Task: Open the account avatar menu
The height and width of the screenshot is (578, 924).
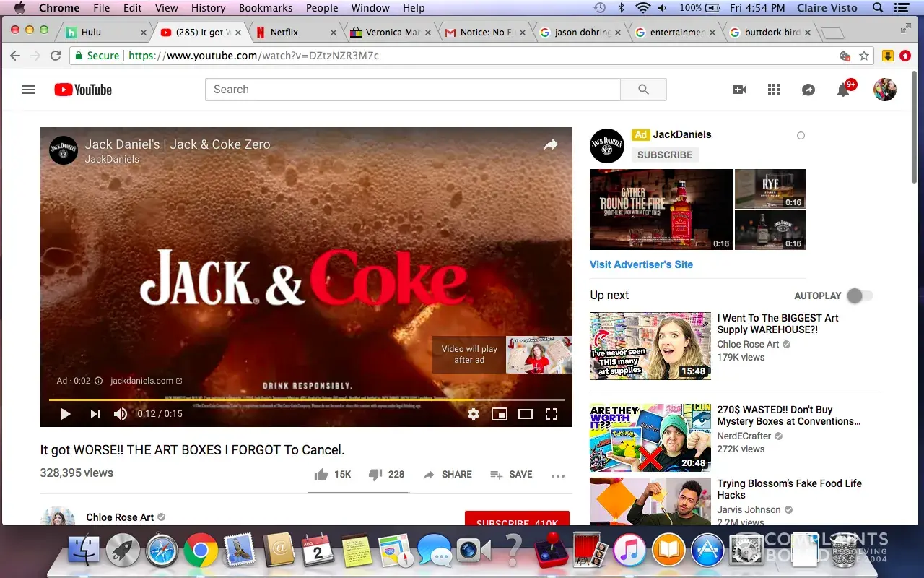Action: (885, 90)
